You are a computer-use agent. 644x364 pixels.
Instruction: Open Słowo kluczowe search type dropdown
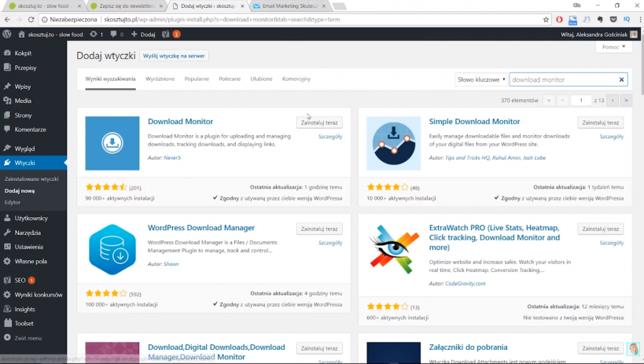point(481,79)
